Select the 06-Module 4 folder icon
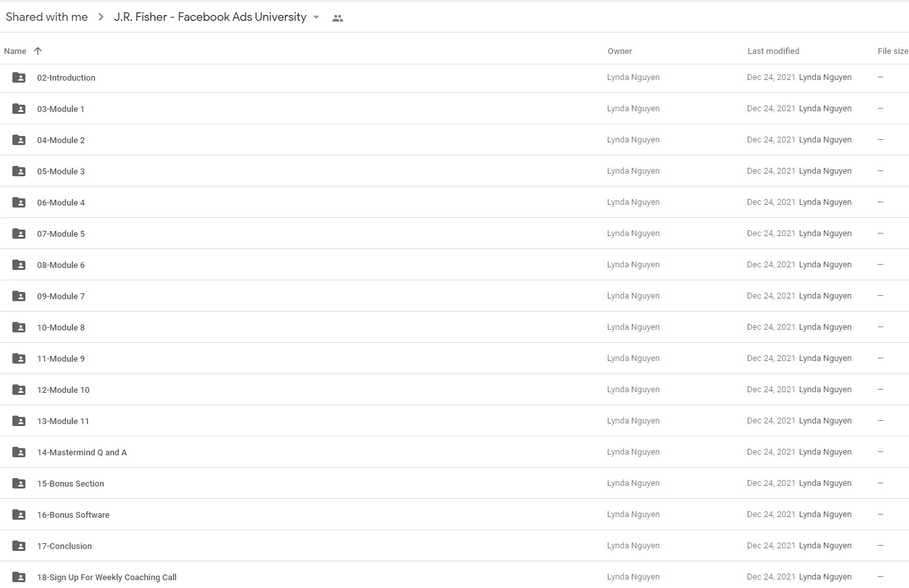The width and height of the screenshot is (909, 588). click(x=19, y=202)
